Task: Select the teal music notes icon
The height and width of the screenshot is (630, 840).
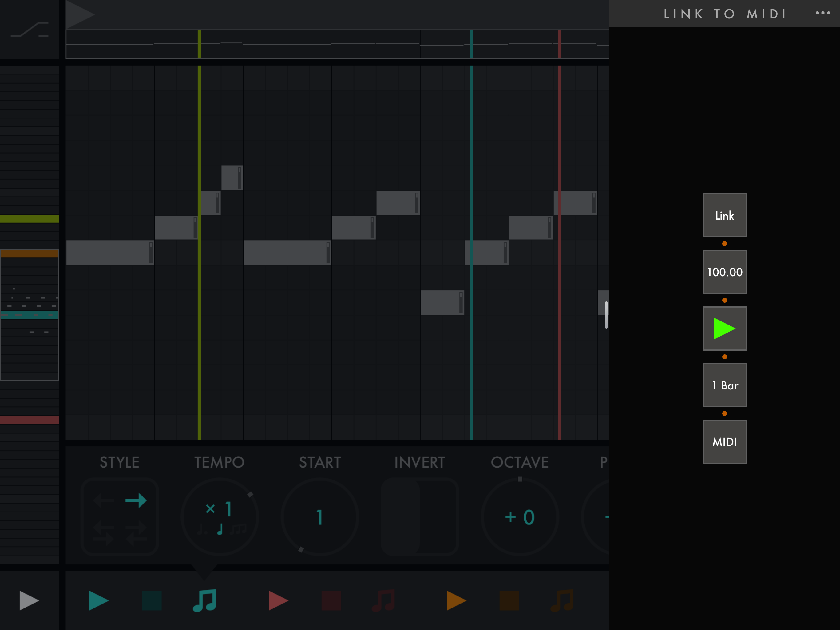Action: (205, 600)
